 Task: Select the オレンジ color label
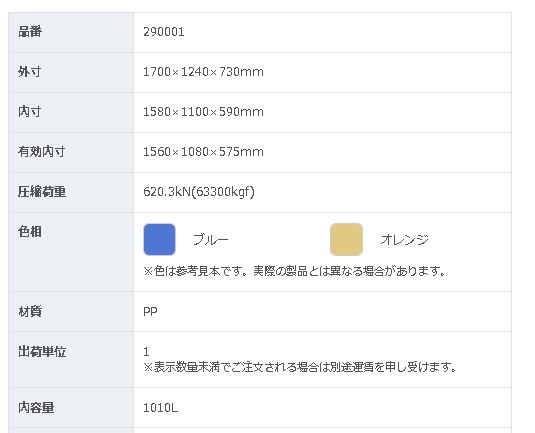point(404,240)
